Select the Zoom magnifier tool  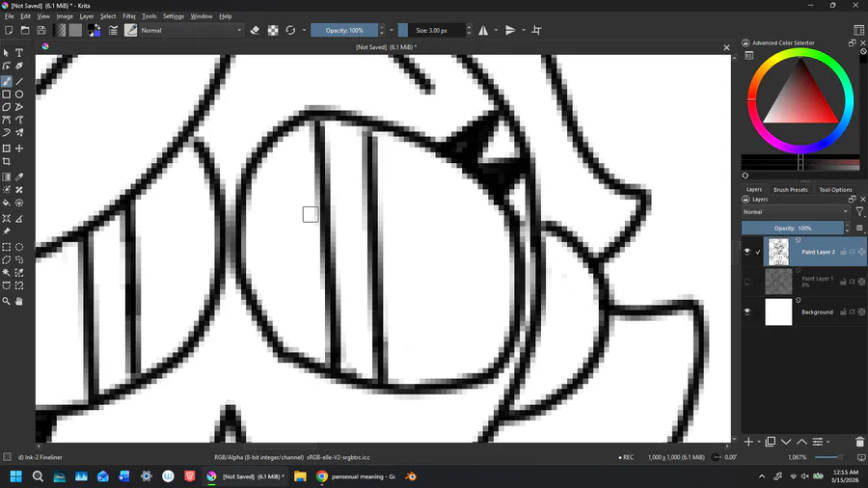pos(6,302)
